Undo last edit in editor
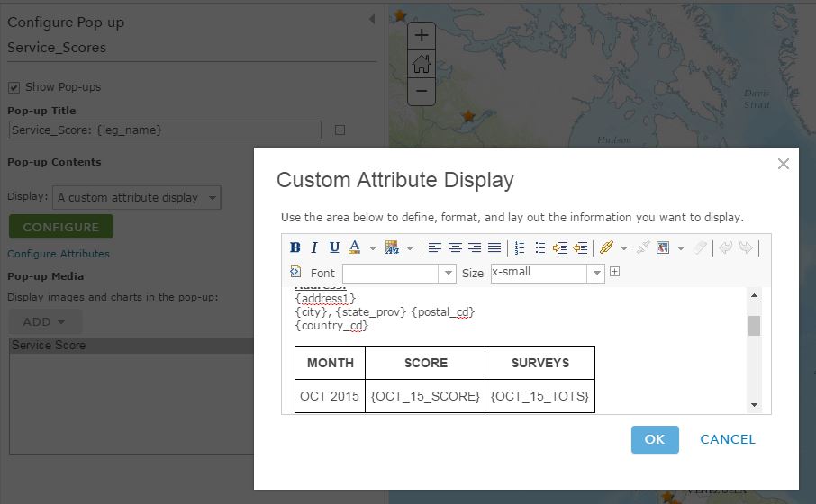Image resolution: width=816 pixels, height=504 pixels. [725, 247]
